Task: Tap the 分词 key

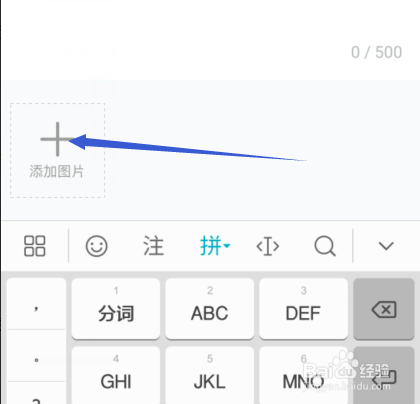Action: (x=116, y=309)
